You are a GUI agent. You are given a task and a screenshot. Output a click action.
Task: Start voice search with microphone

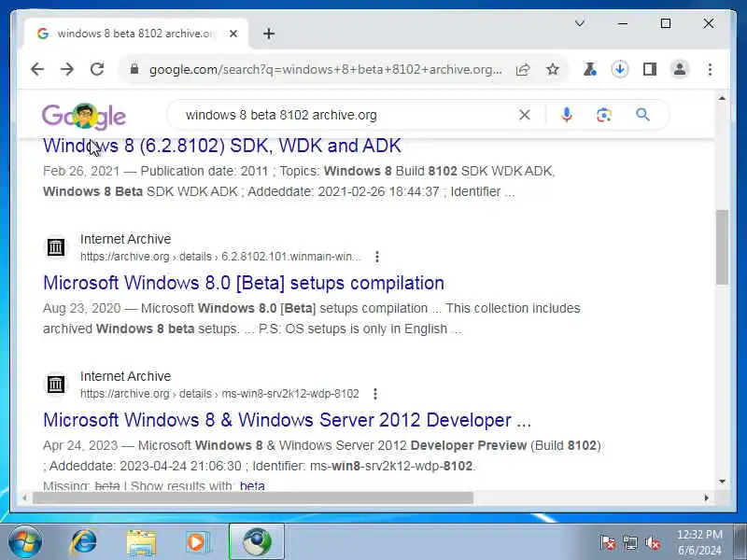tap(567, 115)
